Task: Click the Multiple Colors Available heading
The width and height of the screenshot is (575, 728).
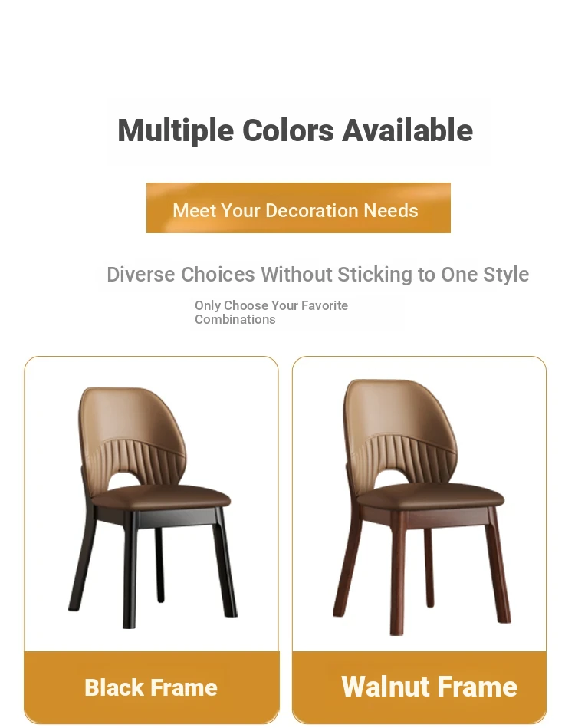Action: click(296, 130)
